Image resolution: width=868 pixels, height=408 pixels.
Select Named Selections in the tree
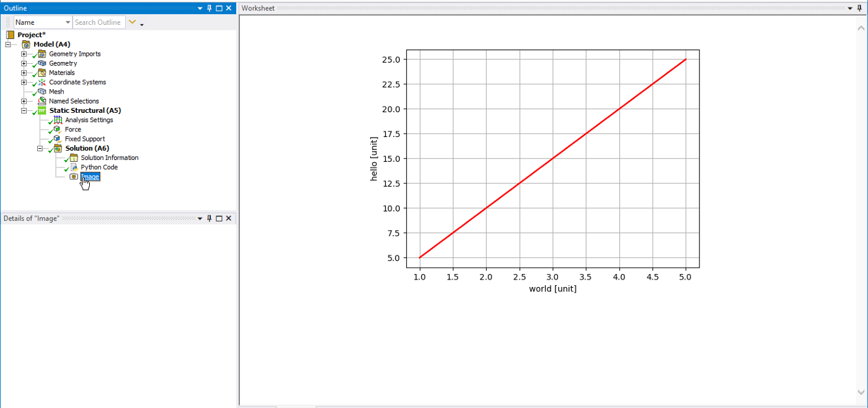click(74, 101)
